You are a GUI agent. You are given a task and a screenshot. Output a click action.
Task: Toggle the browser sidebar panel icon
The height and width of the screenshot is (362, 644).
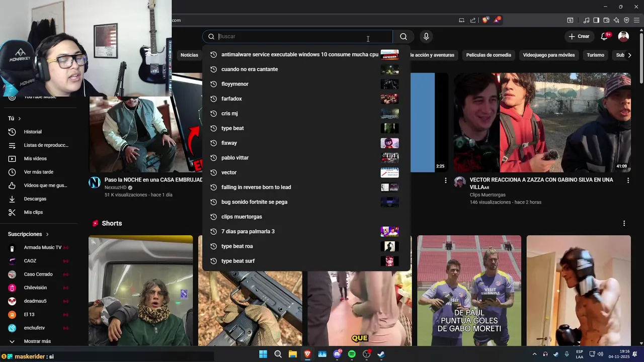[596, 20]
